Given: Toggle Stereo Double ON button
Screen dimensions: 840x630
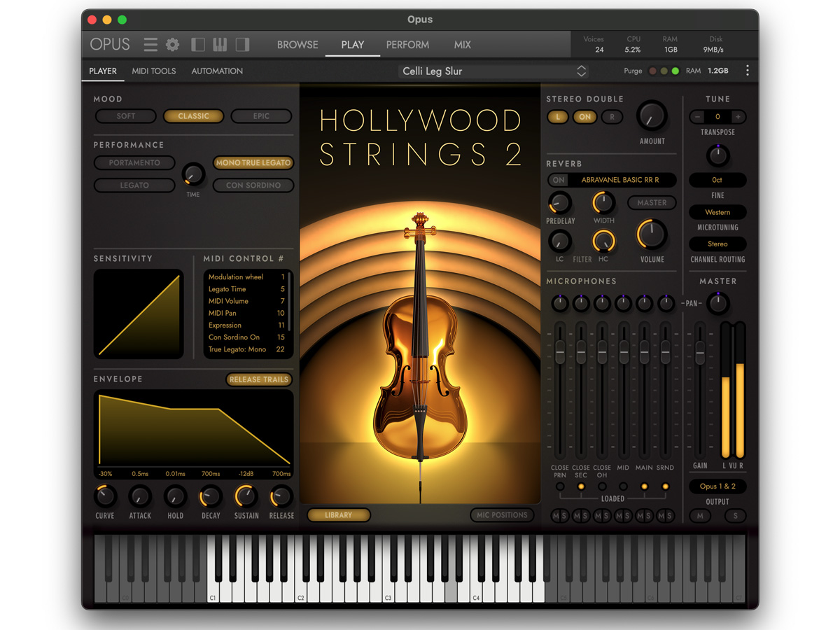Looking at the screenshot, I should (x=585, y=117).
